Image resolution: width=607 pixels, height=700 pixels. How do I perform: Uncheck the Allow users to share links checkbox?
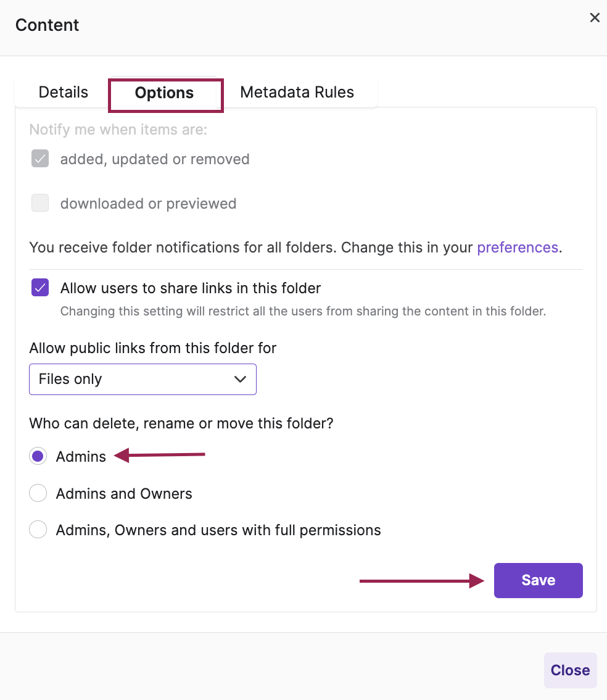[x=40, y=288]
